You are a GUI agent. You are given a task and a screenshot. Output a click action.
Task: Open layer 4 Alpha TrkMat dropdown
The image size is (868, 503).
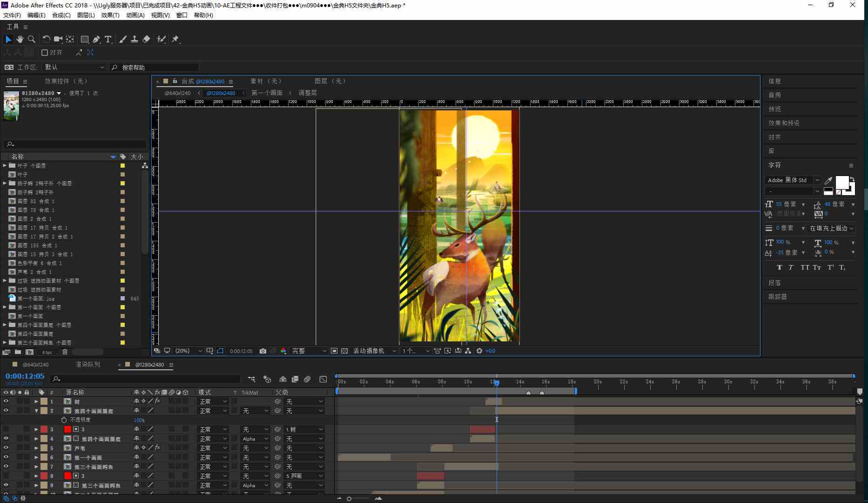tap(255, 439)
